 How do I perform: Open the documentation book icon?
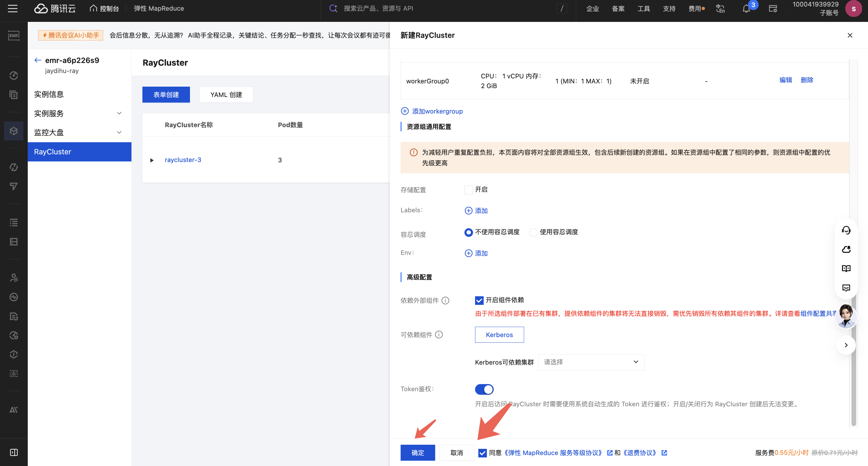(846, 269)
